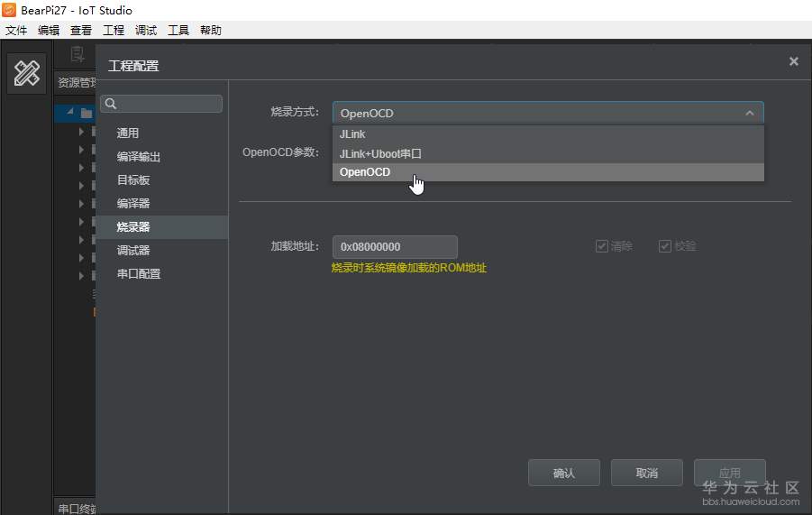
Task: Choose the JLink+Uboot串口 option
Action: pos(548,154)
